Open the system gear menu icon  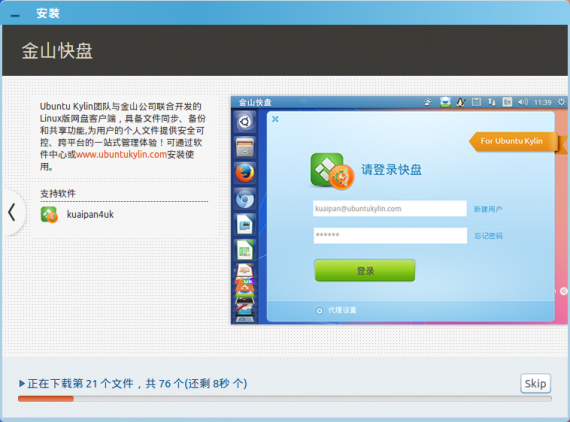[x=561, y=102]
